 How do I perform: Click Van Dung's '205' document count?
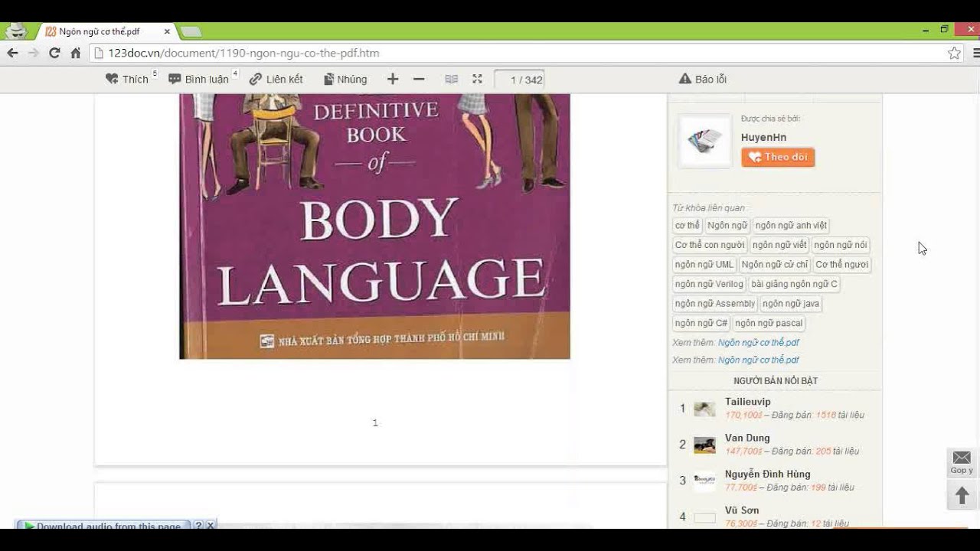(823, 452)
